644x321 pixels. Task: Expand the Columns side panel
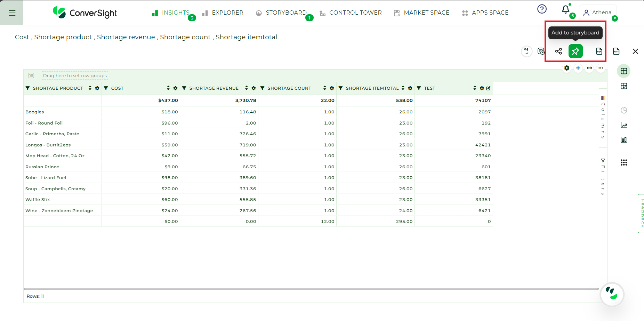pos(603,118)
